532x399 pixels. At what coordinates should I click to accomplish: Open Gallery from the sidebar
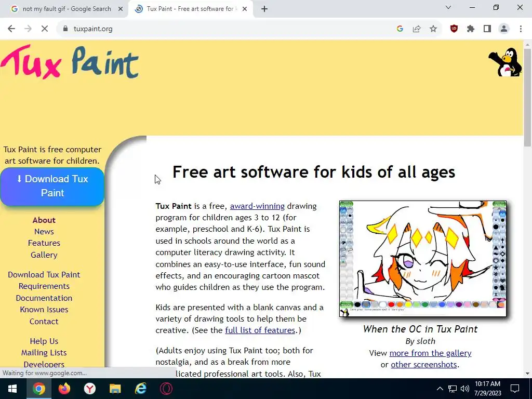pyautogui.click(x=44, y=255)
